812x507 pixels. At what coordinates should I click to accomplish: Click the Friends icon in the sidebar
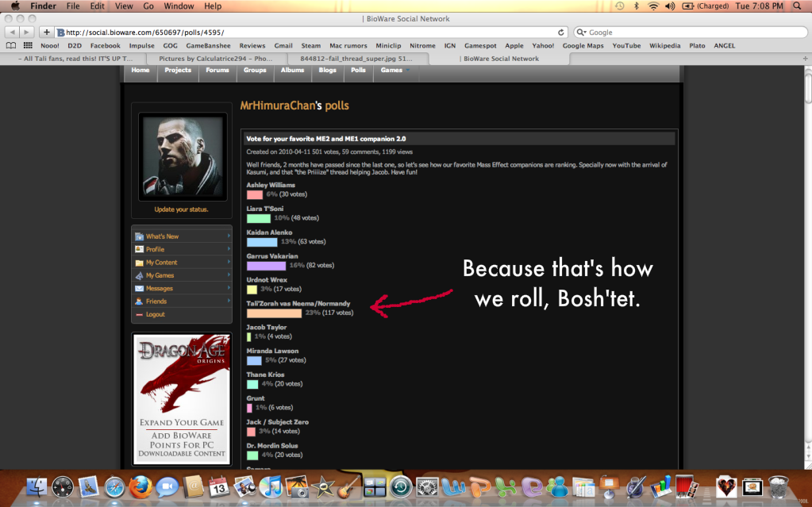point(139,302)
